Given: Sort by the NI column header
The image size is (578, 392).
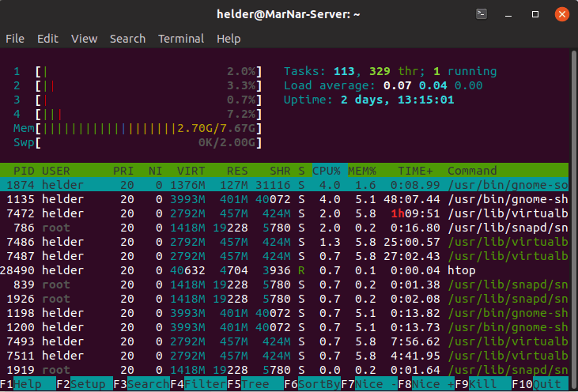Looking at the screenshot, I should tap(155, 171).
